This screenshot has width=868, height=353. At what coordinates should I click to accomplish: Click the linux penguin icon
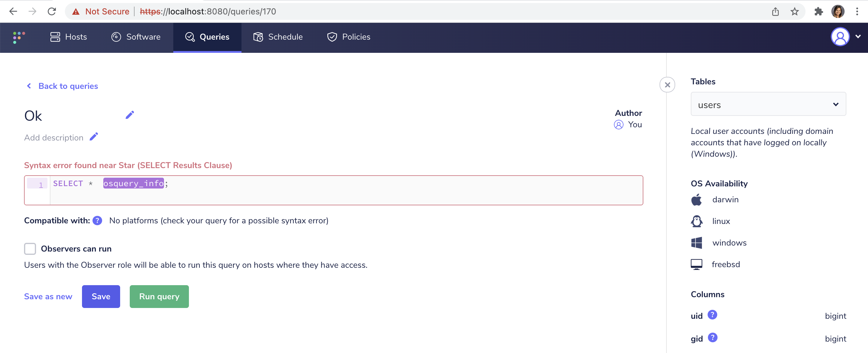[x=697, y=221]
